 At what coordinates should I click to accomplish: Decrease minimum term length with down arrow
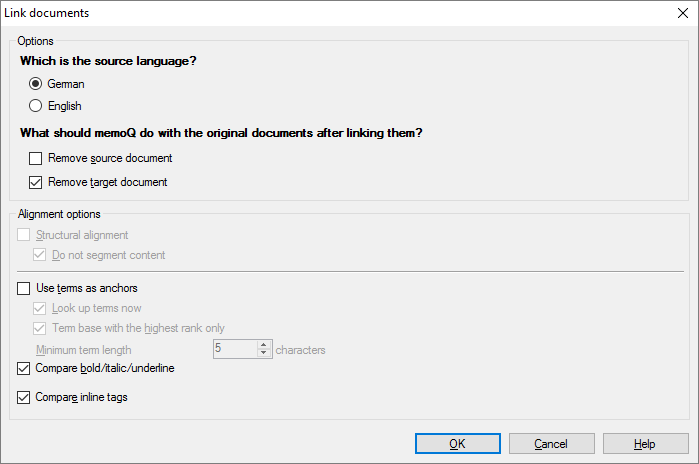point(264,354)
